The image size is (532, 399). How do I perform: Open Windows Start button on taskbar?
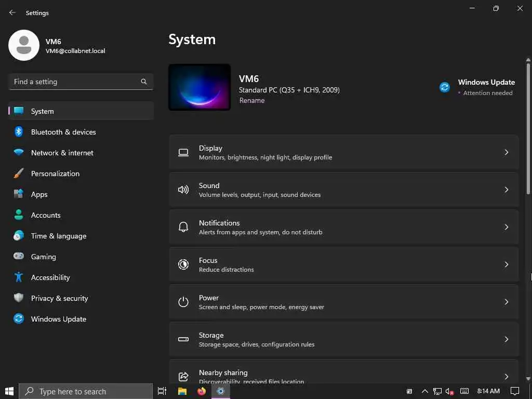(9, 391)
